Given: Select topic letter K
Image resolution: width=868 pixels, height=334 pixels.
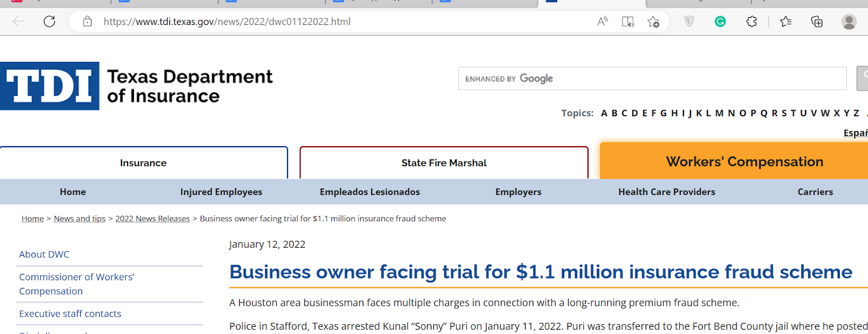Looking at the screenshot, I should (699, 113).
